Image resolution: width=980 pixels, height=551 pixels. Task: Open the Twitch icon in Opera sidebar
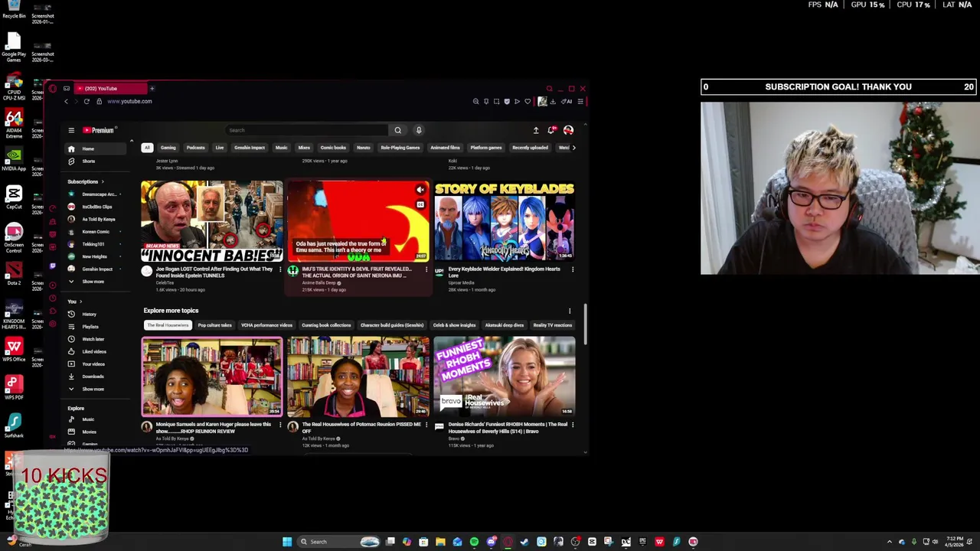[x=53, y=266]
